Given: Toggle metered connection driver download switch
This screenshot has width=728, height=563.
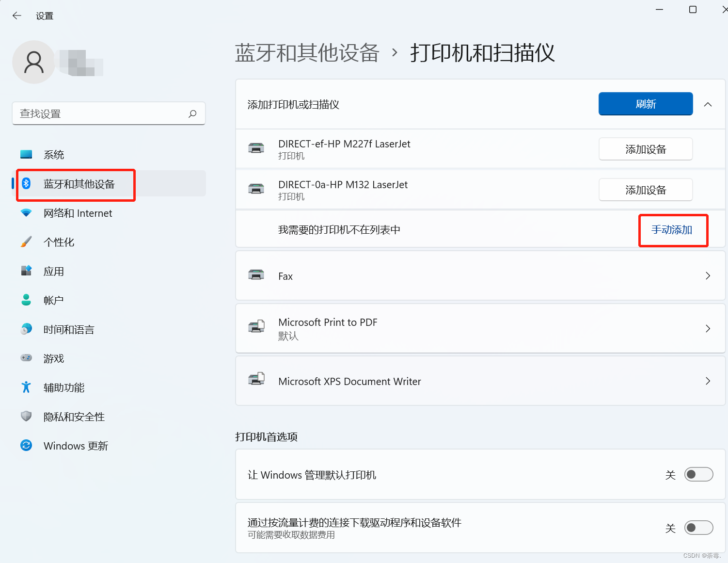Looking at the screenshot, I should (698, 528).
